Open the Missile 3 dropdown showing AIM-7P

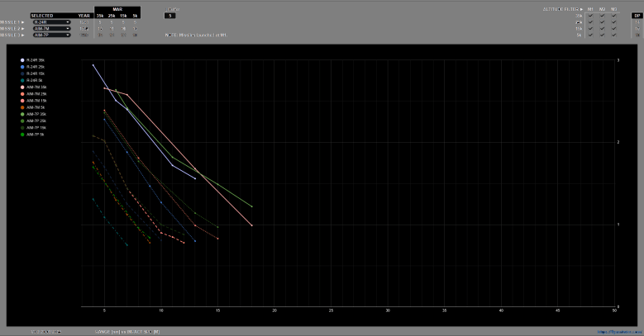pyautogui.click(x=51, y=35)
